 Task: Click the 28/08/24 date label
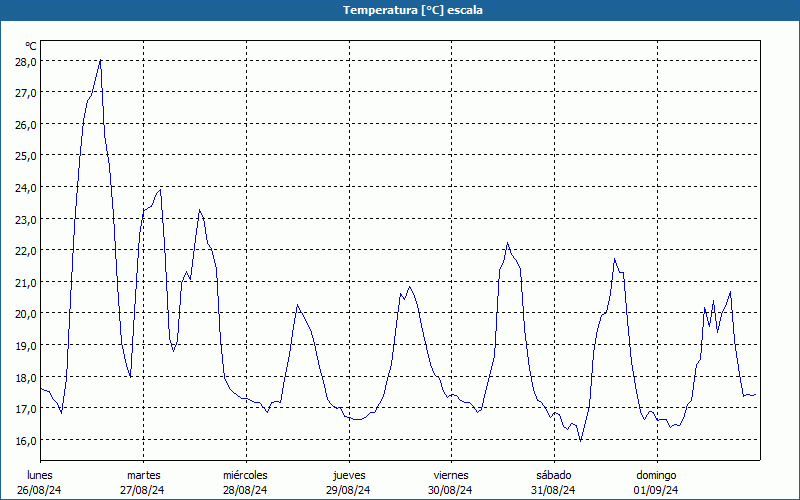pyautogui.click(x=245, y=490)
